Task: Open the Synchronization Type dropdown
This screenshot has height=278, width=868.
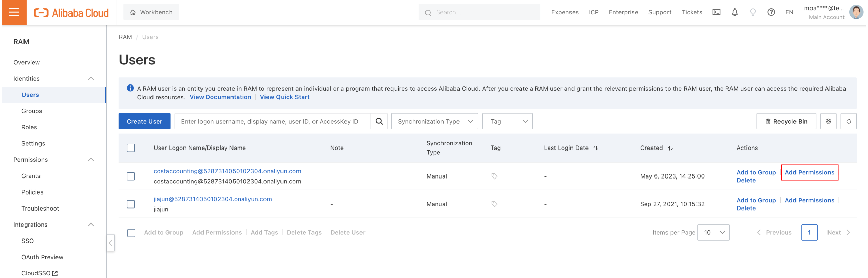Action: 435,121
